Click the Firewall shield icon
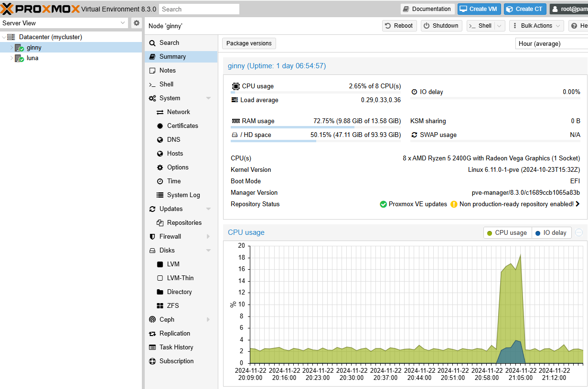Screen dimensions: 588x389 pyautogui.click(x=152, y=236)
